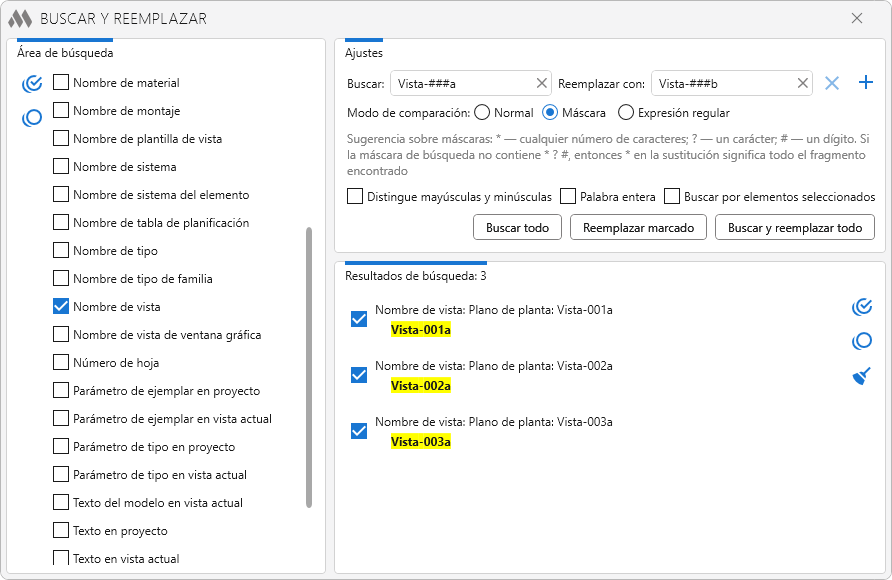Select Normal comparison mode

tap(482, 113)
